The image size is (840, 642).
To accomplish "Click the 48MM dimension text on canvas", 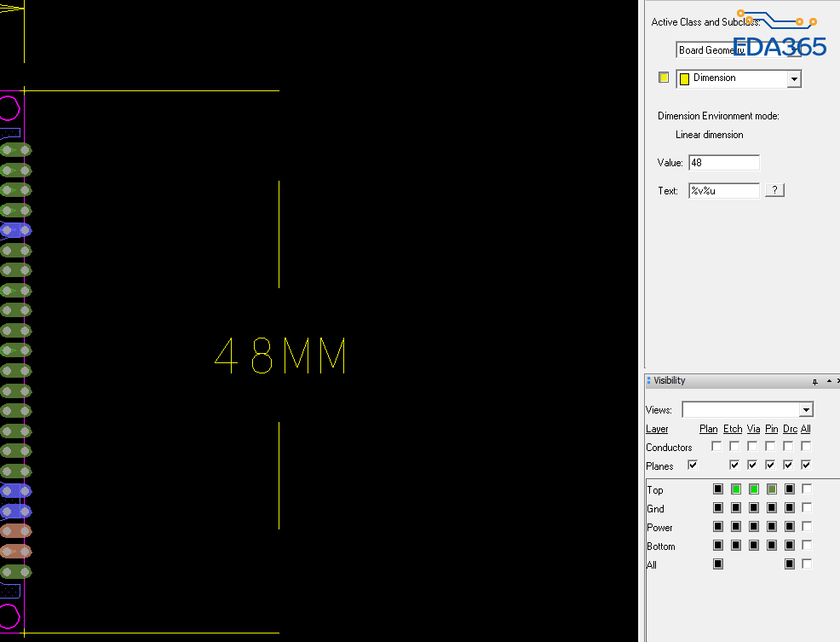I will coord(280,356).
